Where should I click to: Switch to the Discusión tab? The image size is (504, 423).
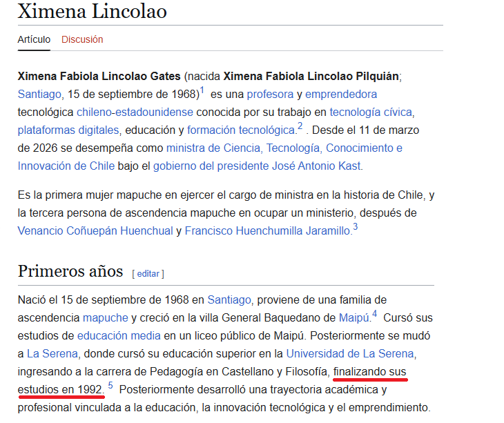coord(82,39)
